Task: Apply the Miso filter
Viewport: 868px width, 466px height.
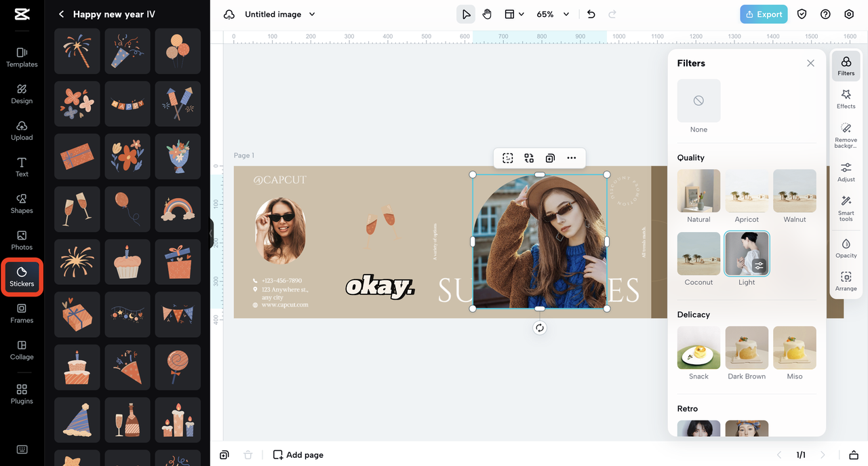Action: (x=794, y=348)
